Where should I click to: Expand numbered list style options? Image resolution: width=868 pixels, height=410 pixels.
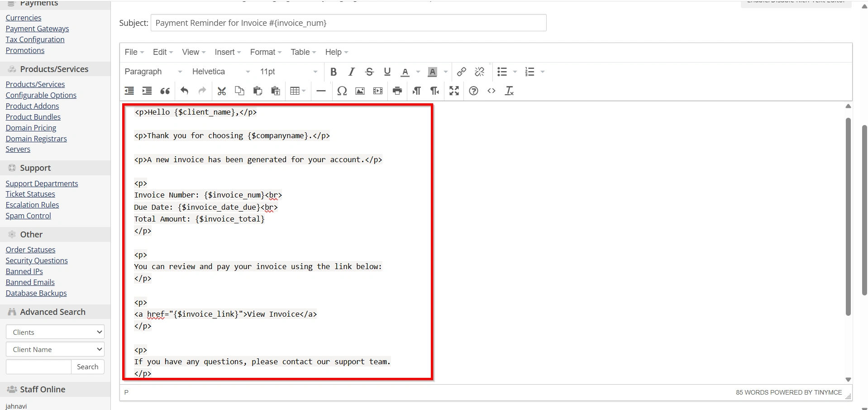pos(543,72)
